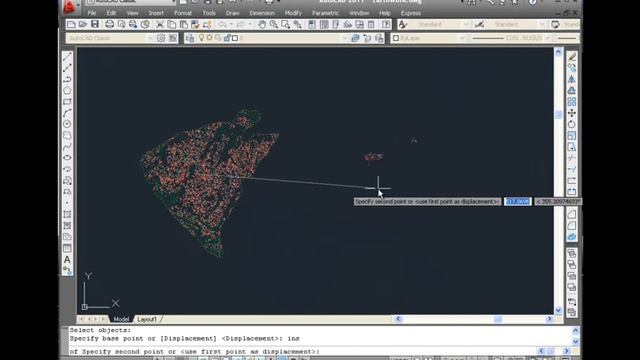Click the current layer color swatch

coord(235,38)
